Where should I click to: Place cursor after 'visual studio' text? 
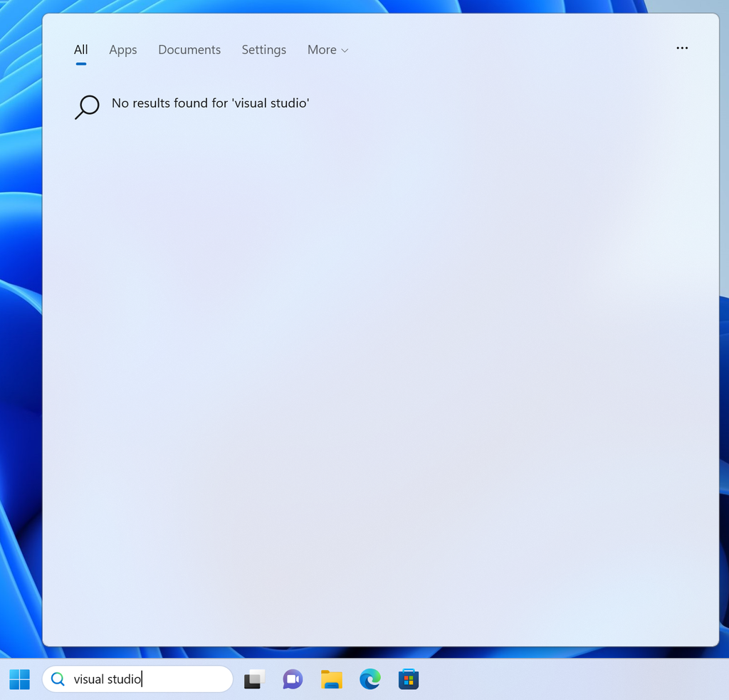point(140,679)
